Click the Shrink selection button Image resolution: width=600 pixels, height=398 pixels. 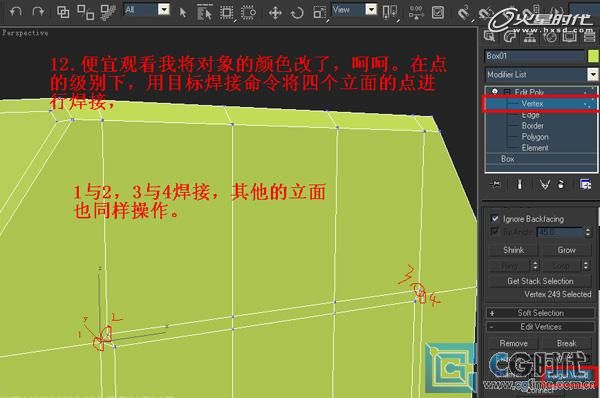(513, 250)
